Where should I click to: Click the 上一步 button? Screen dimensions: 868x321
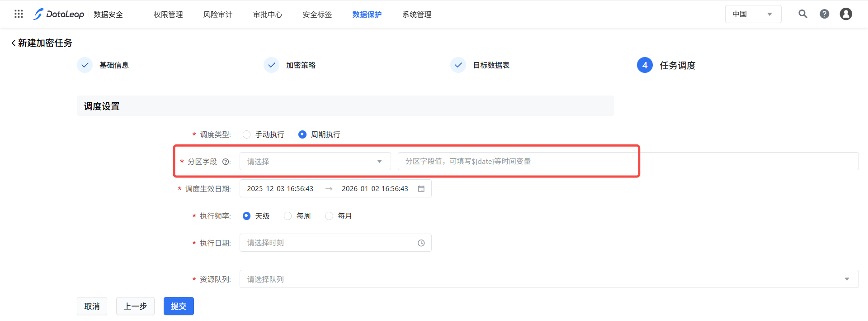135,306
